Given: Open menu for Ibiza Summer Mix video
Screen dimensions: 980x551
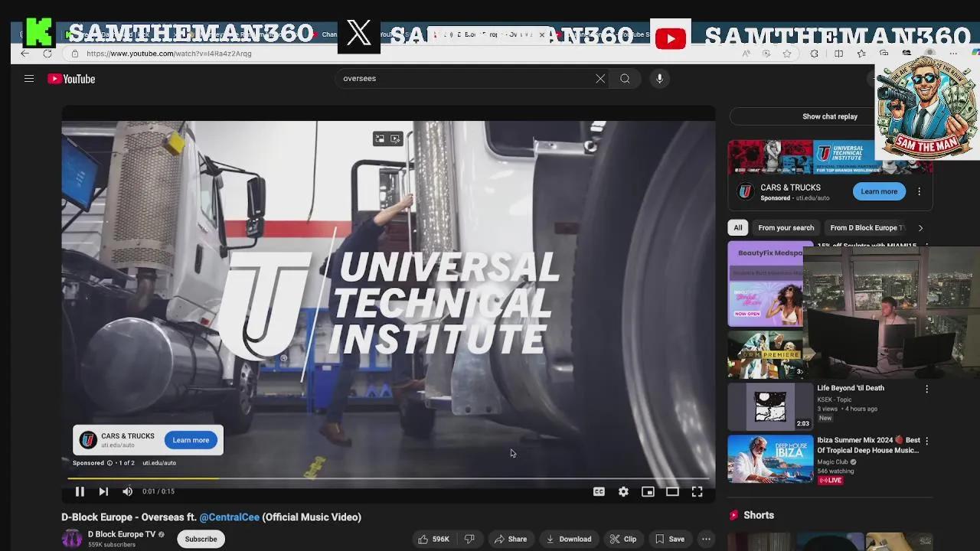Looking at the screenshot, I should 926,441.
